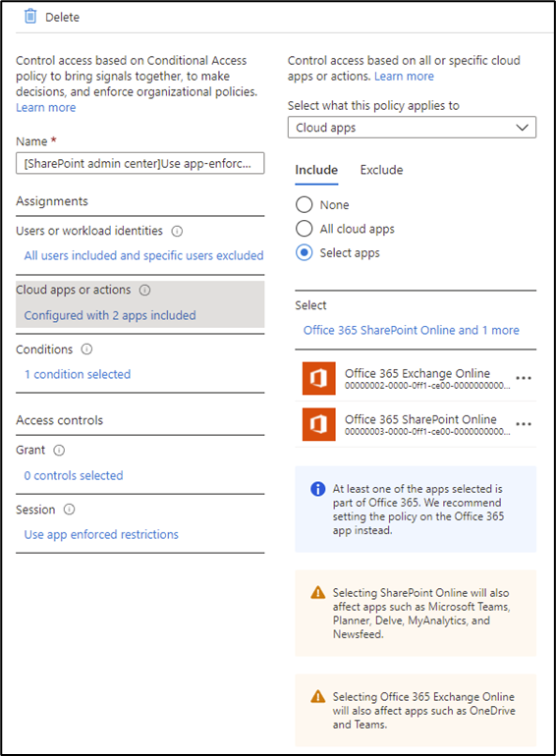
Task: Click the Office 365 SharePoint Online app icon
Action: 318,424
